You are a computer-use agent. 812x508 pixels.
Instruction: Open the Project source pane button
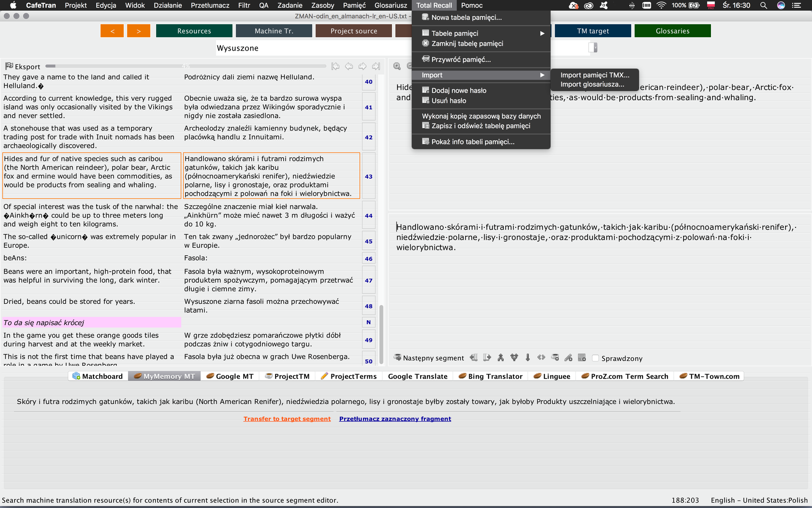coord(354,31)
